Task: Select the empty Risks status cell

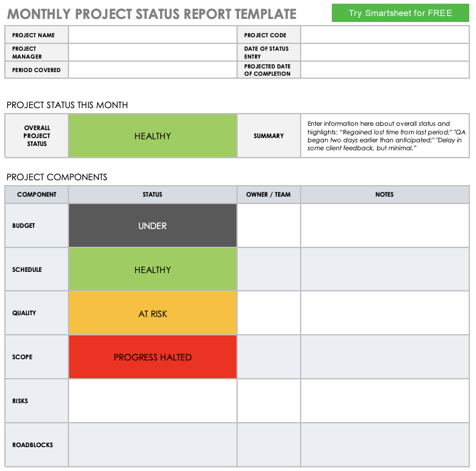Action: click(x=152, y=401)
